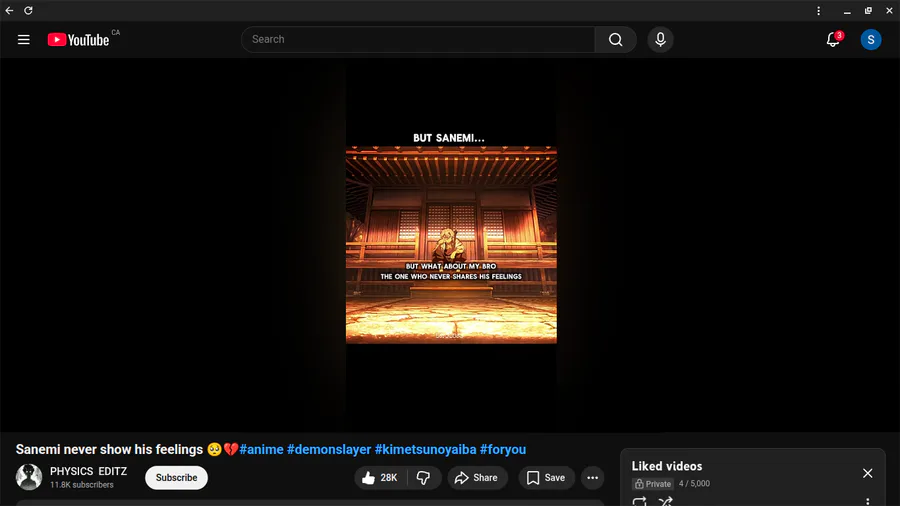Open the notifications bell
Viewport: 900px width, 506px height.
coord(833,40)
